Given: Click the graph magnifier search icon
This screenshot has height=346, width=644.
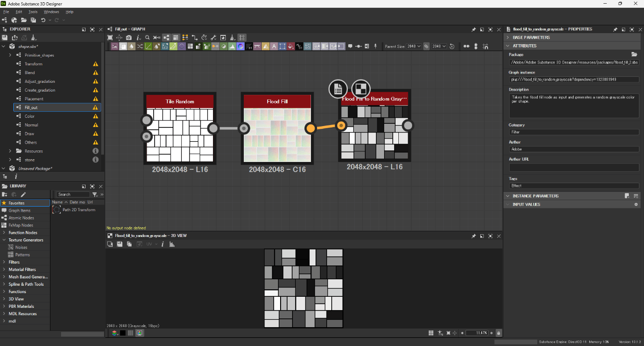Looking at the screenshot, I should (147, 37).
